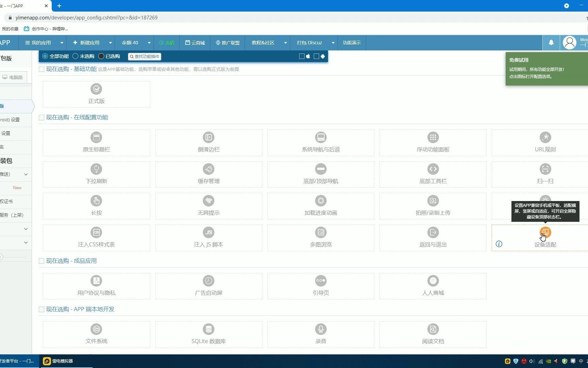Viewport: 588px width, 368px height.
Task: Open the SQLite 数据库 icon
Action: [x=209, y=329]
